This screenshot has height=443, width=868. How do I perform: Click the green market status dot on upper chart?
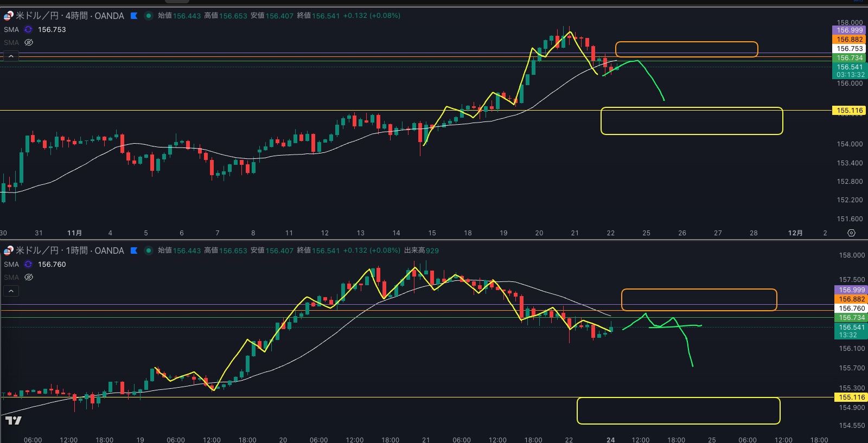(148, 16)
